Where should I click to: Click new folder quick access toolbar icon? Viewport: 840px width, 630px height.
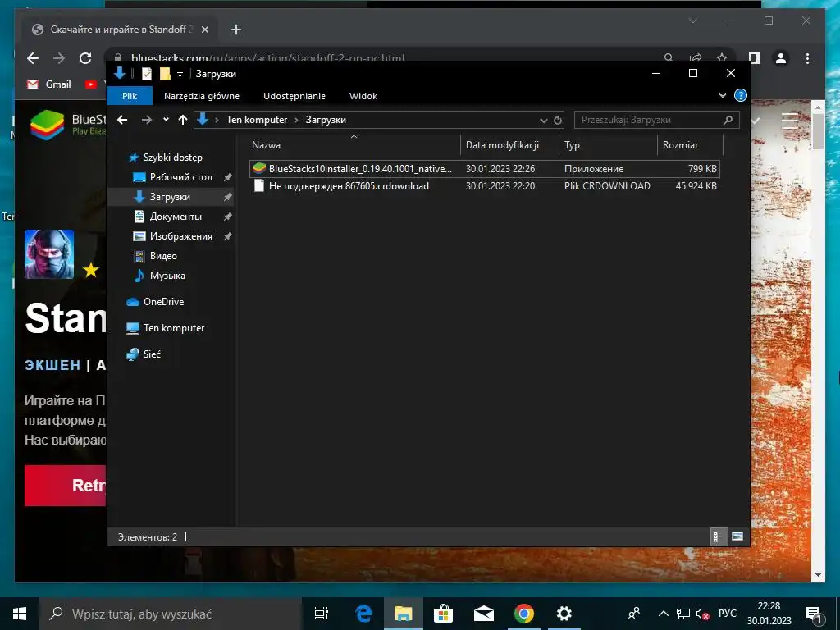coord(165,74)
